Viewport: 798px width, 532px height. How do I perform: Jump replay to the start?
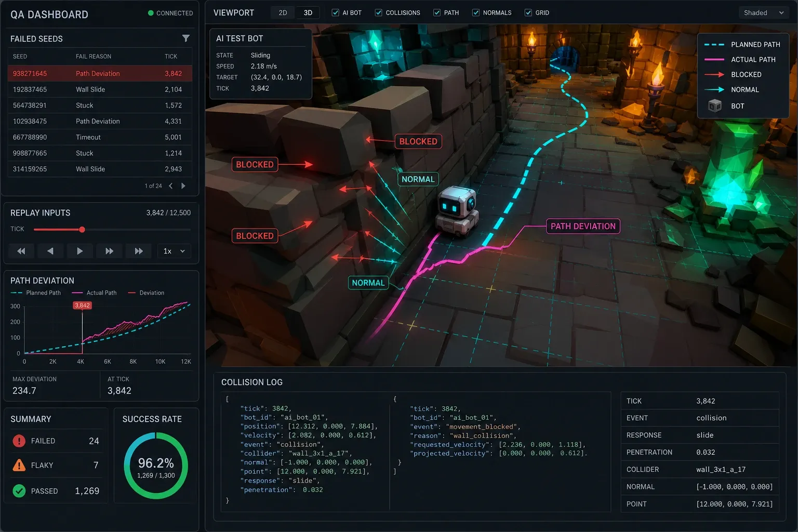[x=21, y=251]
